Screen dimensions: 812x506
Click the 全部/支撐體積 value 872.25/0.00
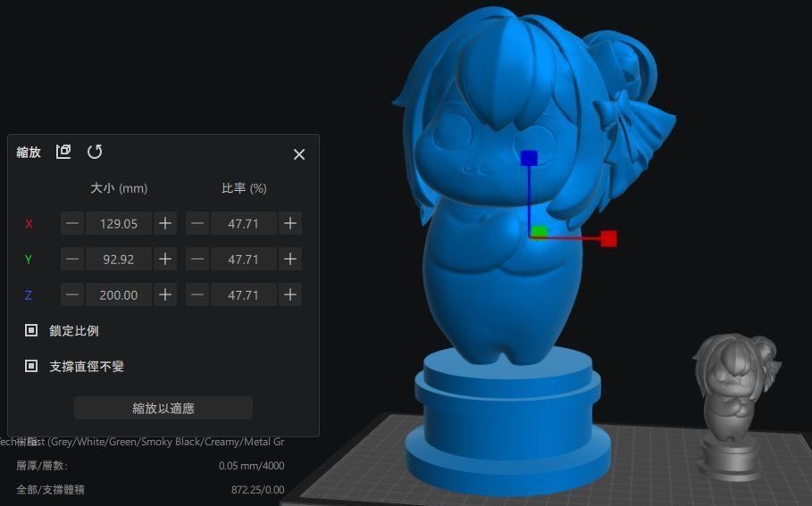coord(257,489)
